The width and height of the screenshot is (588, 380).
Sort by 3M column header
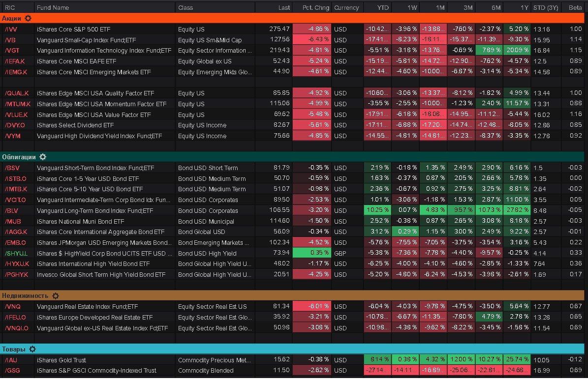pos(467,7)
